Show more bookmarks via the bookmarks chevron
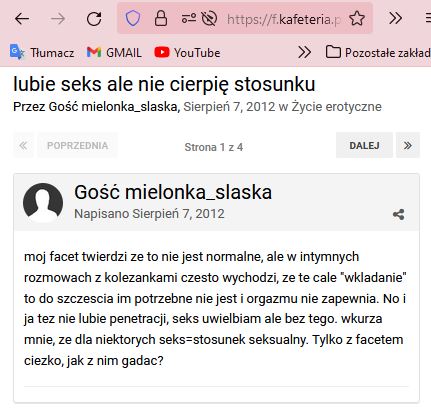The image size is (431, 414). (305, 52)
